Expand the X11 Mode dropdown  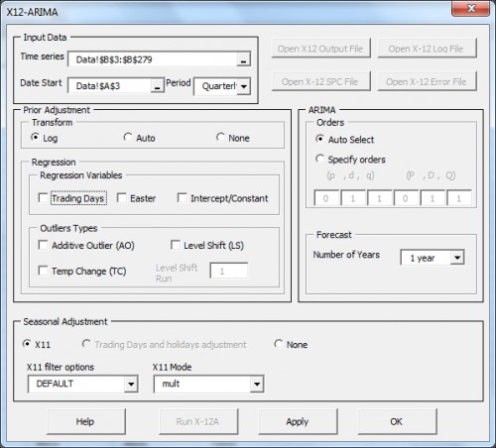click(257, 384)
